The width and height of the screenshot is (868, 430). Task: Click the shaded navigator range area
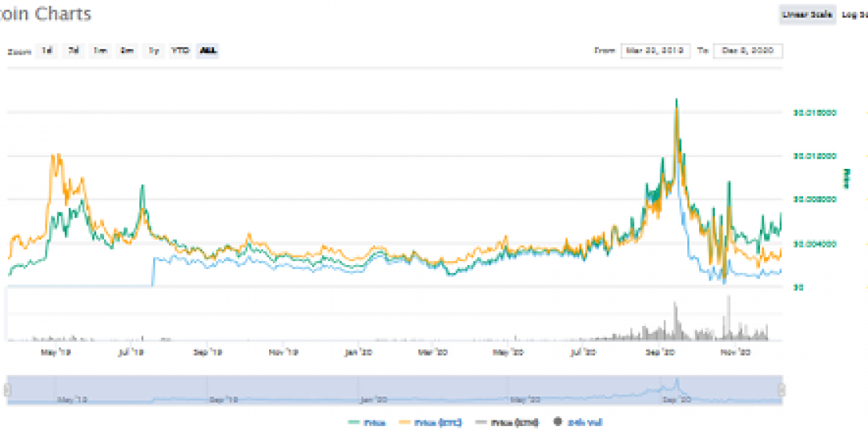coord(391,389)
